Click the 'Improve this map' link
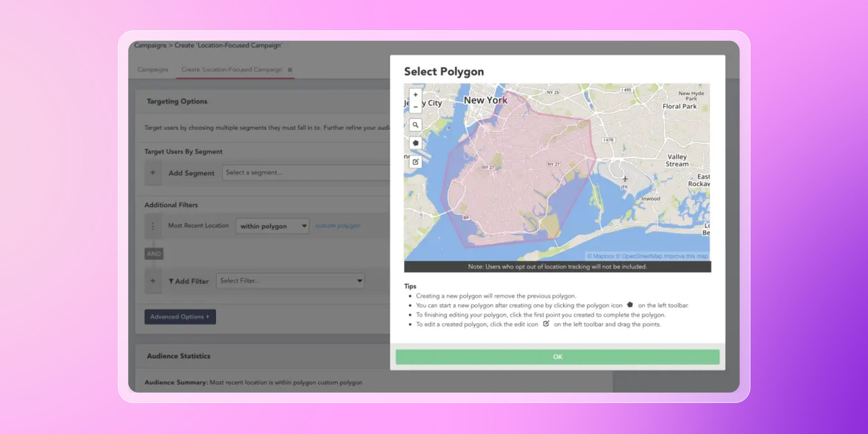 tap(685, 256)
